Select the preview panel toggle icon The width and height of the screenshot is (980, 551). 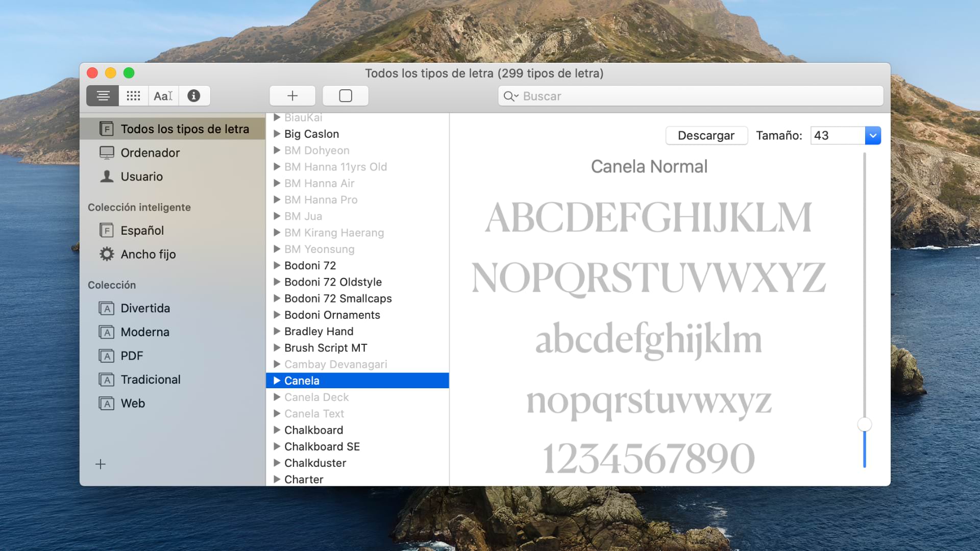(x=346, y=95)
